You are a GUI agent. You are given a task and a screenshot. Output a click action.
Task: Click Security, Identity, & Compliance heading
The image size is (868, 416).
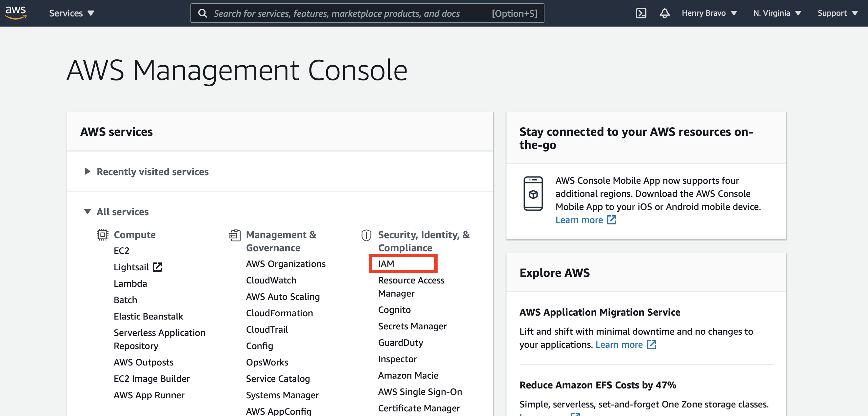(424, 241)
